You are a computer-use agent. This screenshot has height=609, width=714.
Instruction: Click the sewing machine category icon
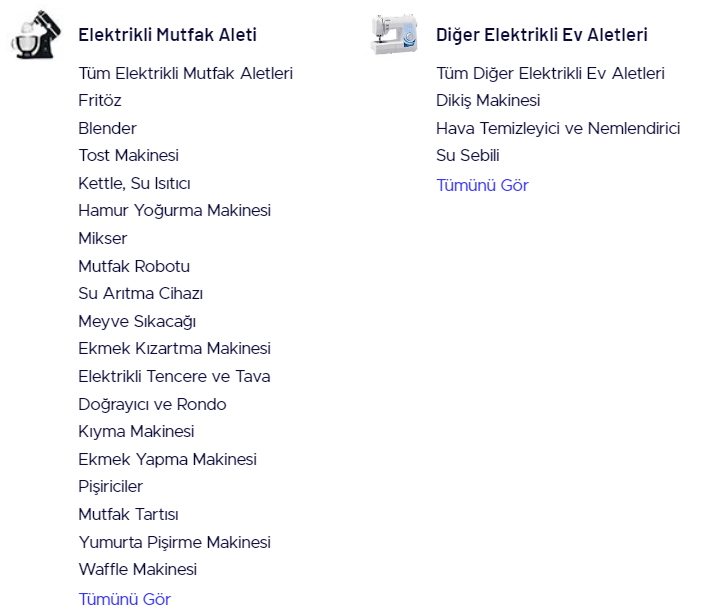pyautogui.click(x=394, y=35)
